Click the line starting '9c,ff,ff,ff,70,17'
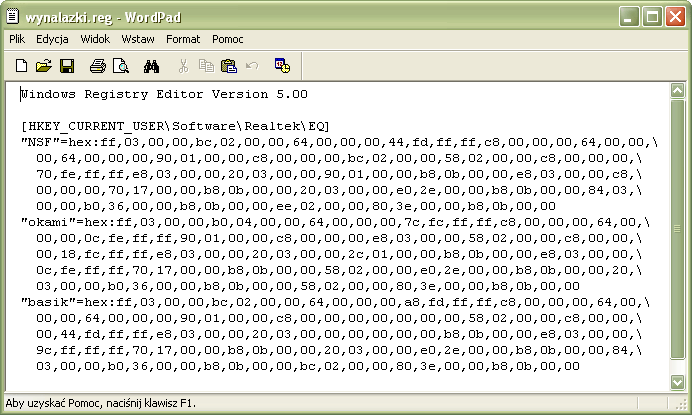692x415 pixels. point(339,350)
